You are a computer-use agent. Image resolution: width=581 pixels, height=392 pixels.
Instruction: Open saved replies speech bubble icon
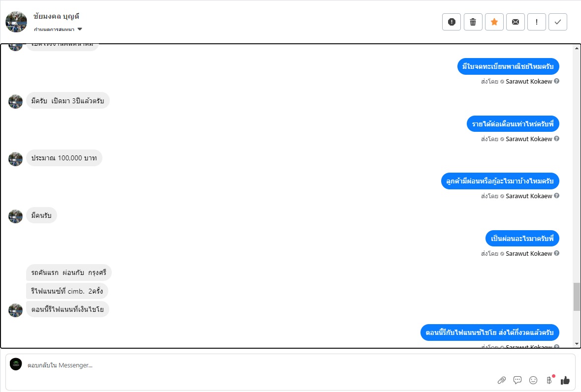pos(517,380)
